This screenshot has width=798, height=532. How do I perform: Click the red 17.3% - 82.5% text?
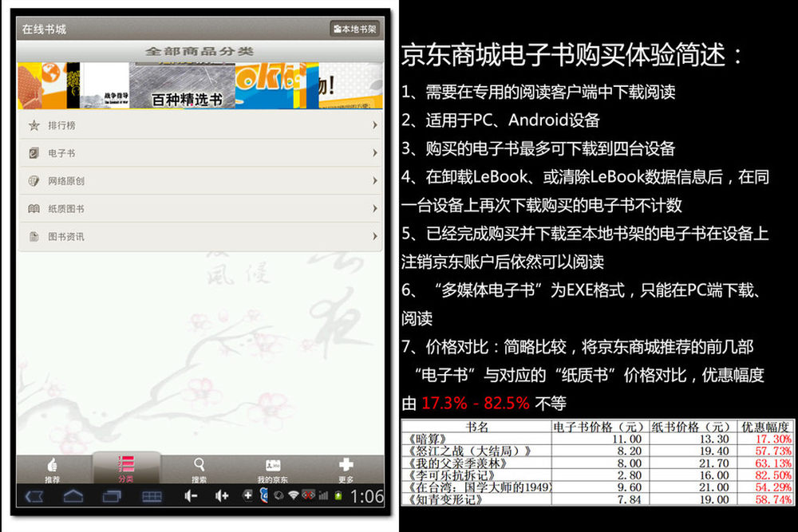coord(476,404)
